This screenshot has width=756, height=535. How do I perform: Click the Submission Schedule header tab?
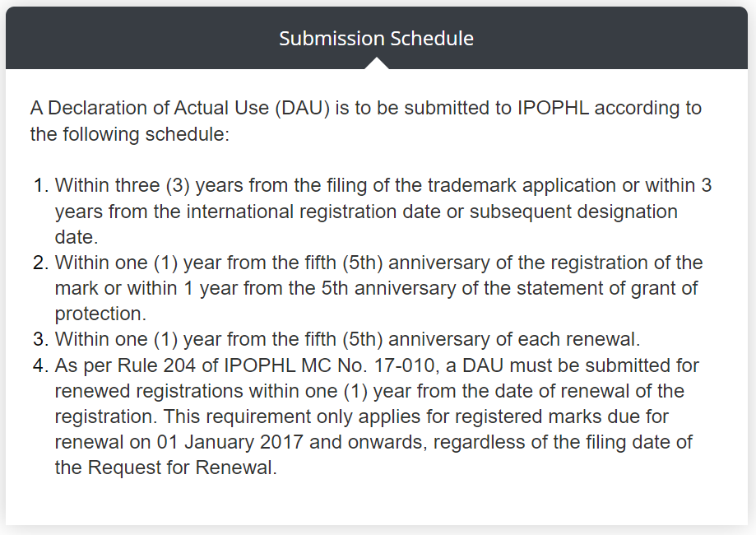376,39
